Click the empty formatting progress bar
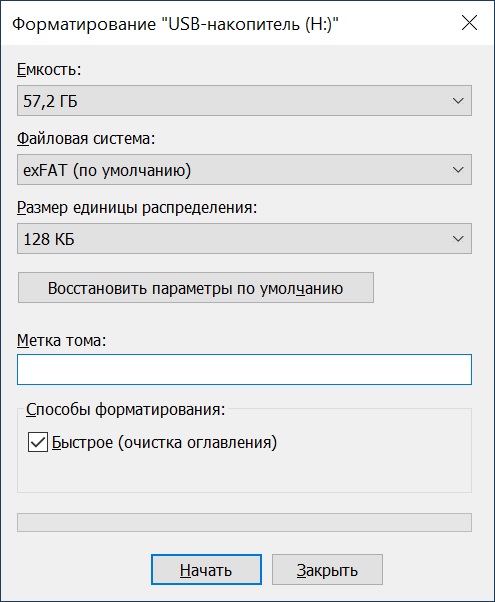Screen dimensions: 495x602 coord(244,523)
